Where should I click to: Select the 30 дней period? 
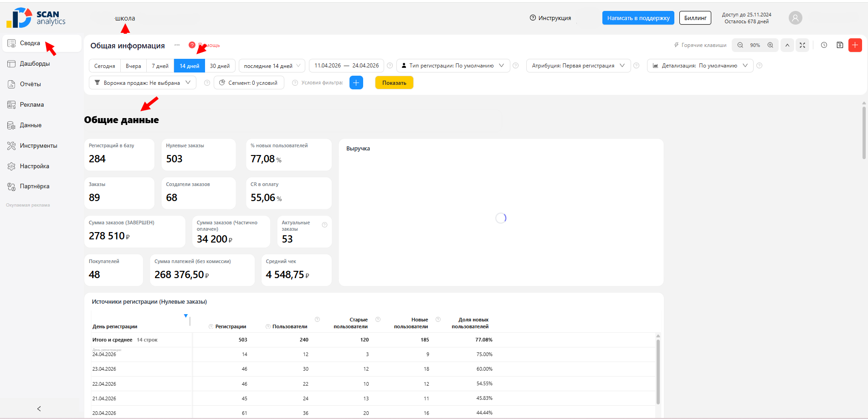tap(220, 66)
